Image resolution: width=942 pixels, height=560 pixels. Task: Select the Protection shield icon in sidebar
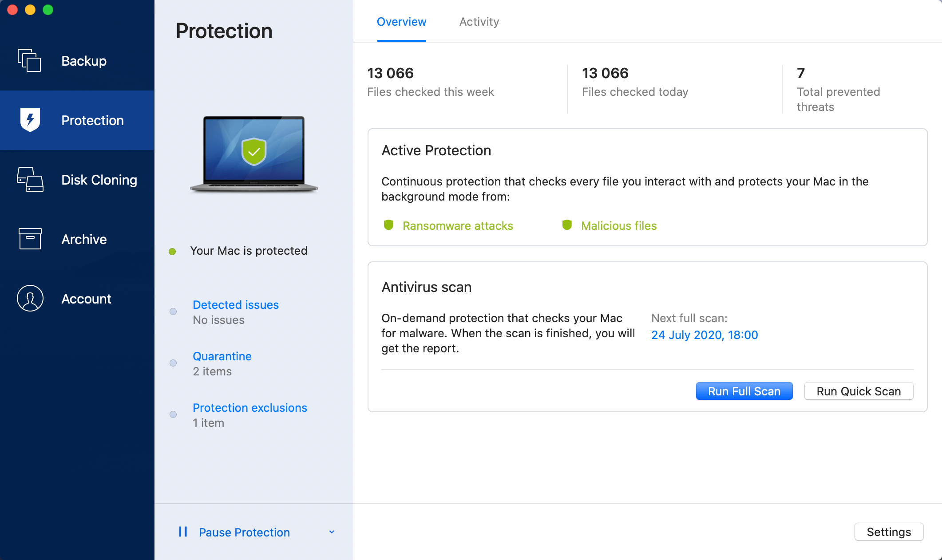click(30, 120)
